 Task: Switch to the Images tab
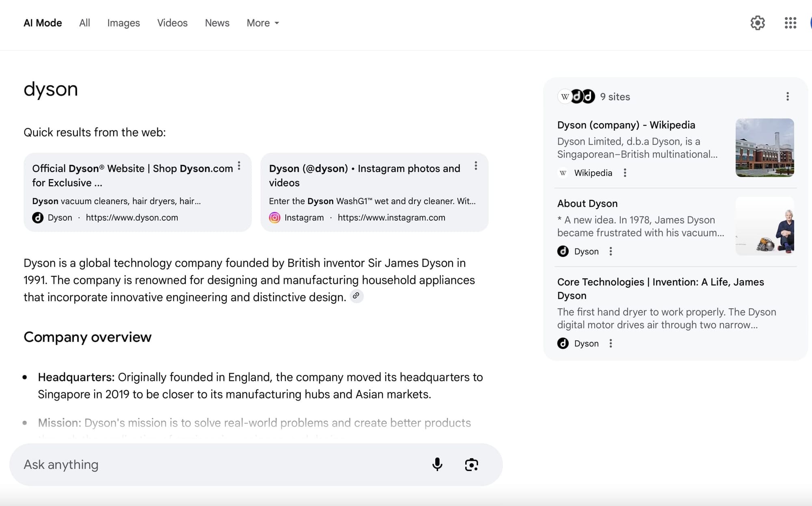[123, 23]
